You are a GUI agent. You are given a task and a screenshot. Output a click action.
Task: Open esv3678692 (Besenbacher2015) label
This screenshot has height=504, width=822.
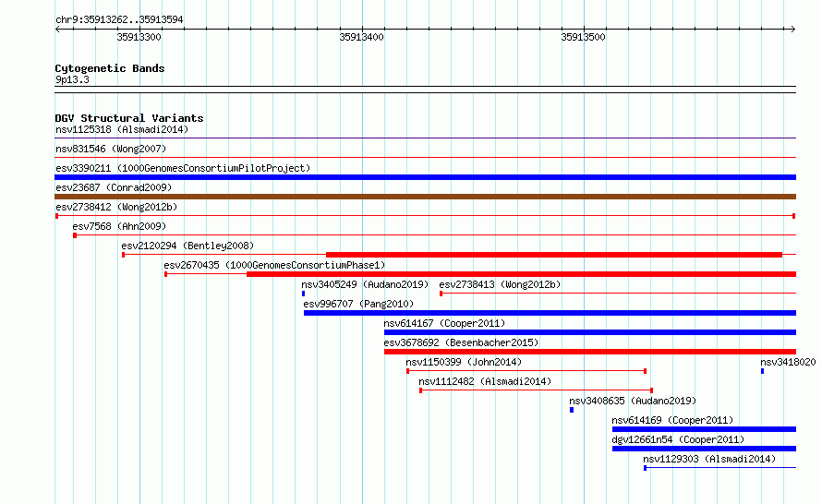pos(461,342)
